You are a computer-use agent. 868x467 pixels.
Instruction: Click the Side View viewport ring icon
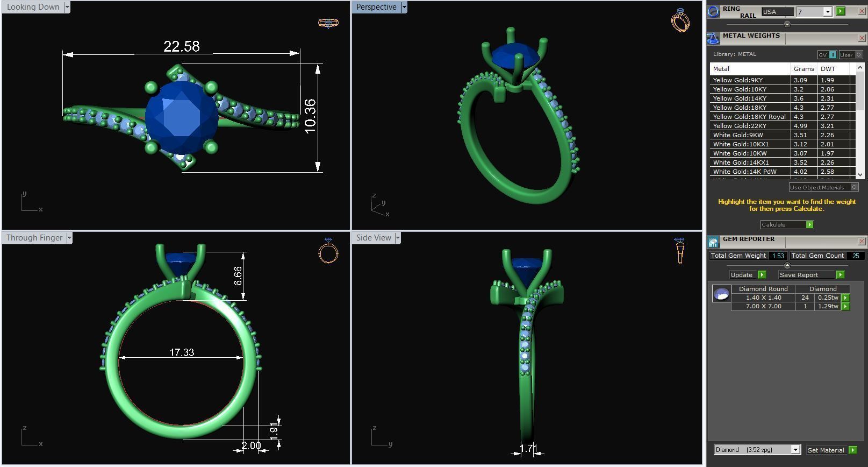coord(679,251)
